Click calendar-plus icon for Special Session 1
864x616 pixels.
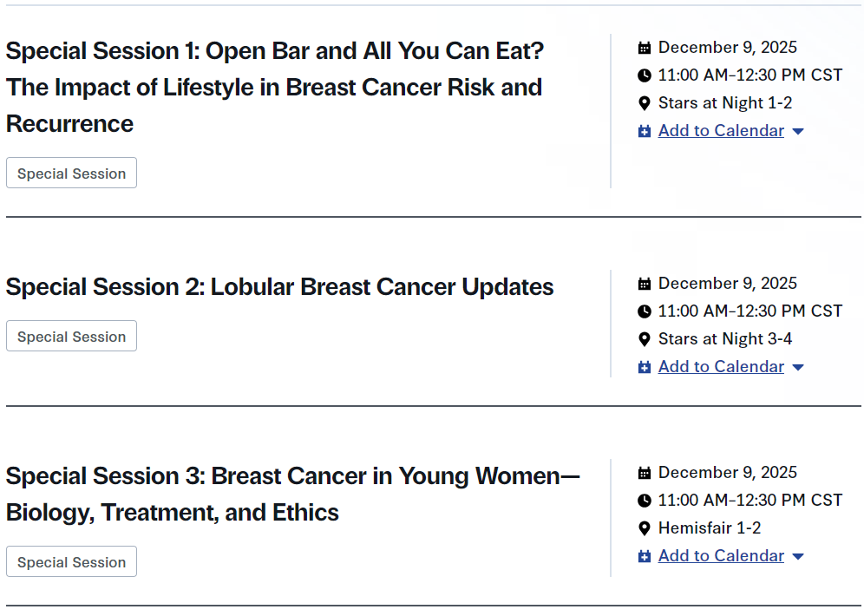pos(645,132)
